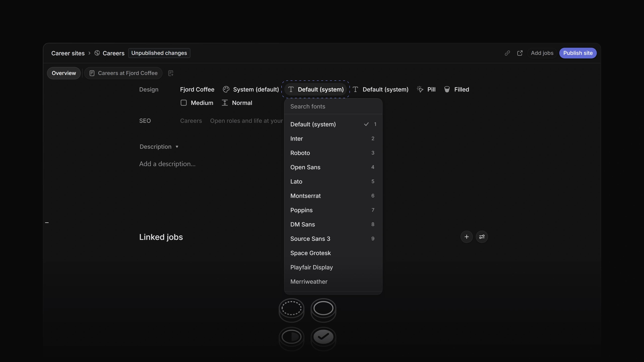Select Space Grotesk font option

point(333,253)
